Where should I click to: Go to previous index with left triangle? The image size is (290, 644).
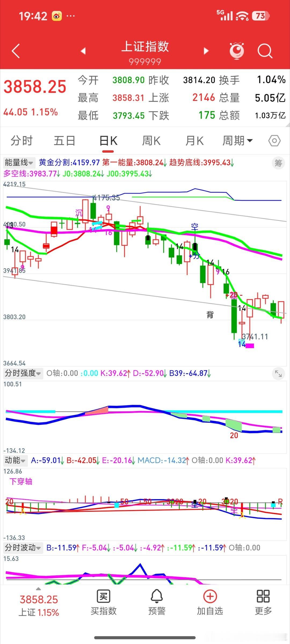[x=83, y=51]
